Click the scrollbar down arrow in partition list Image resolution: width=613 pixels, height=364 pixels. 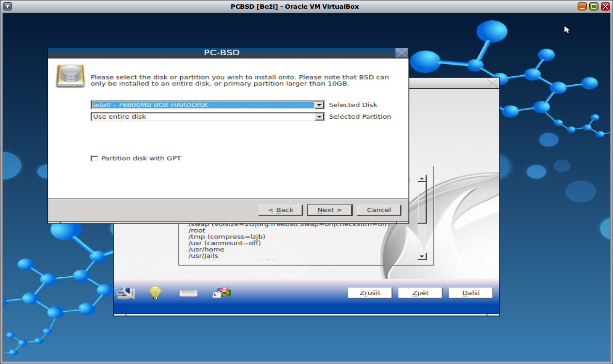(x=421, y=256)
